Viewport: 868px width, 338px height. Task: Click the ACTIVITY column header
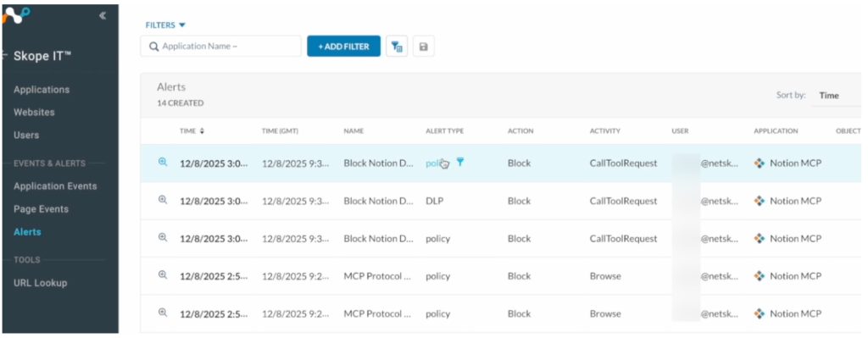[605, 131]
